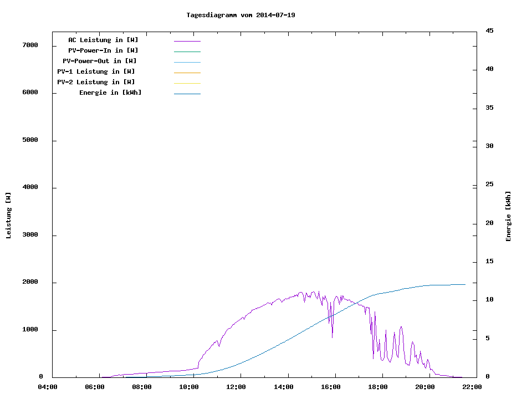
Task: Click the purple AC Leistung legend line sample
Action: [187, 41]
